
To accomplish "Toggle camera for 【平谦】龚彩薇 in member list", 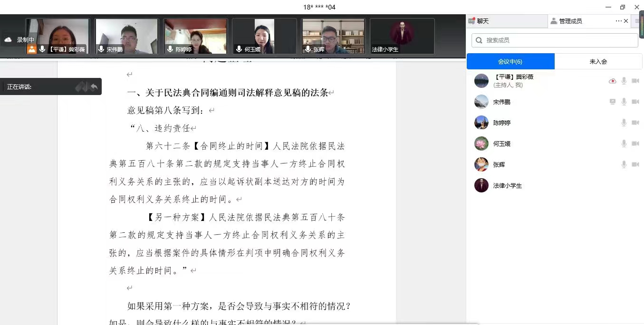I will [x=635, y=81].
